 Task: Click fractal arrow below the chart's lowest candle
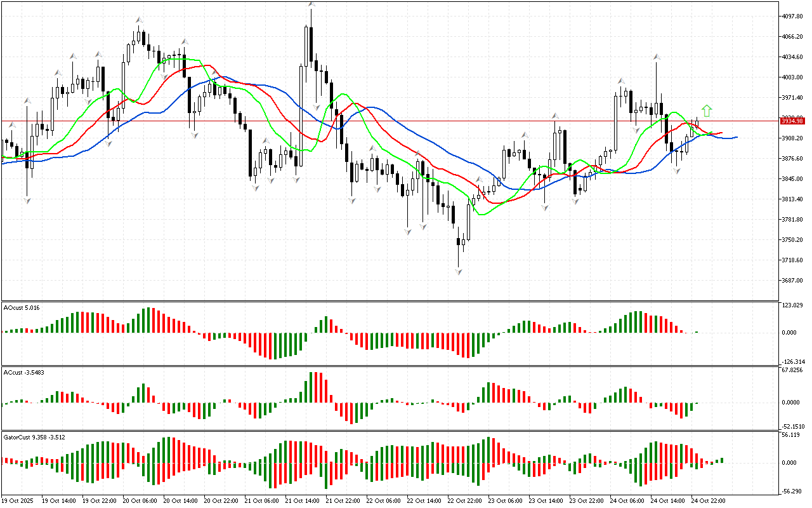click(x=457, y=271)
